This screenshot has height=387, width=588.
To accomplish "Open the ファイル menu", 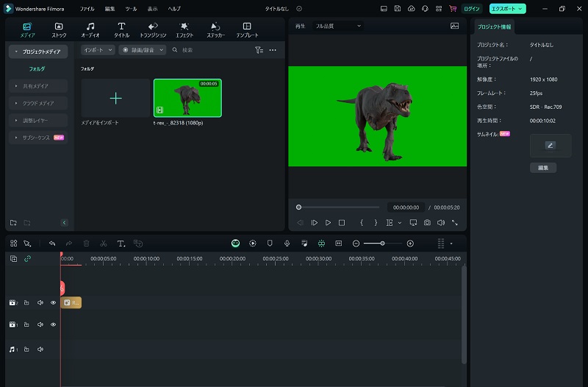I will [87, 9].
